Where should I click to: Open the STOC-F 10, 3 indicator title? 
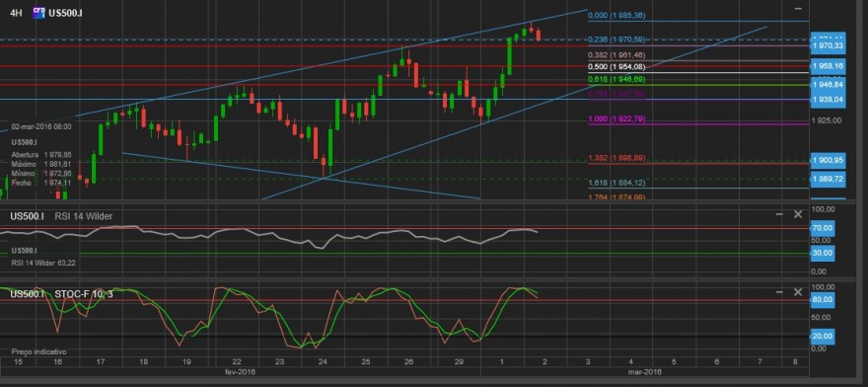84,294
